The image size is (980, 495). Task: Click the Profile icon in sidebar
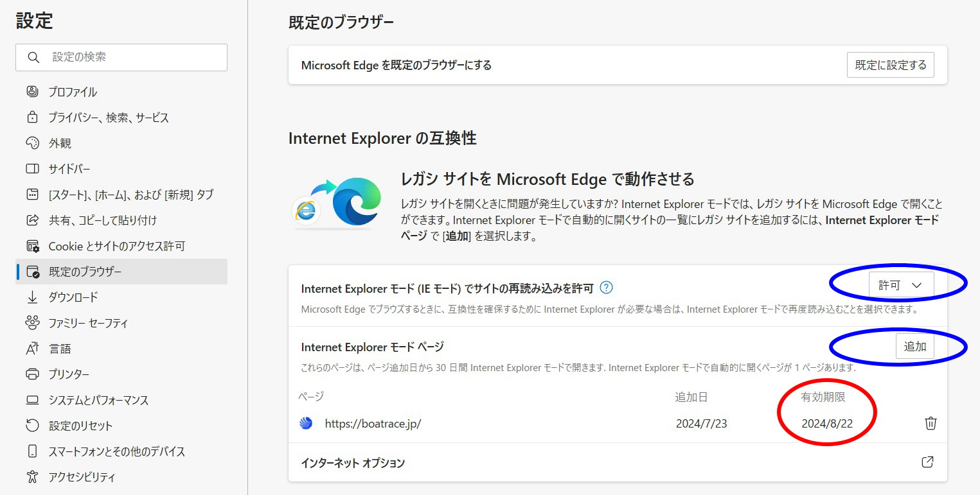point(32,92)
